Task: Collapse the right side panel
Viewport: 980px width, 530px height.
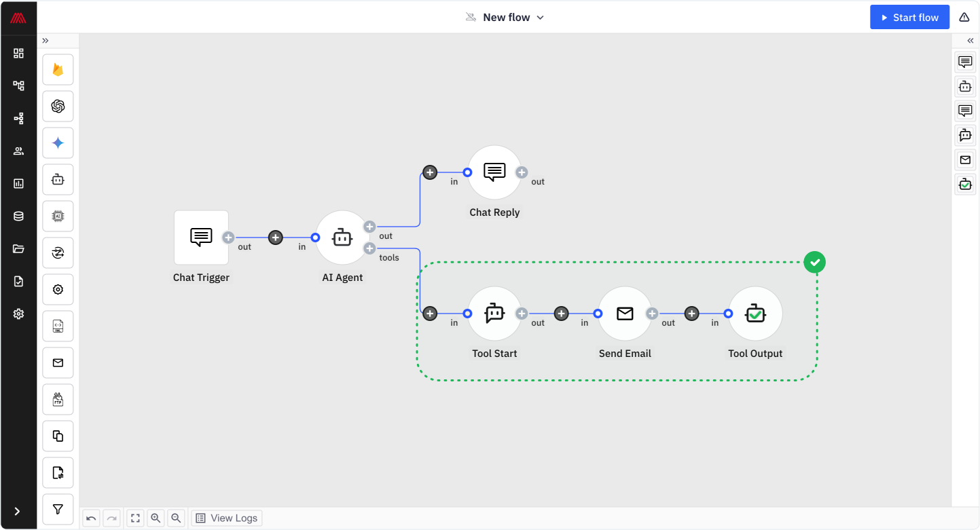Action: click(x=970, y=41)
